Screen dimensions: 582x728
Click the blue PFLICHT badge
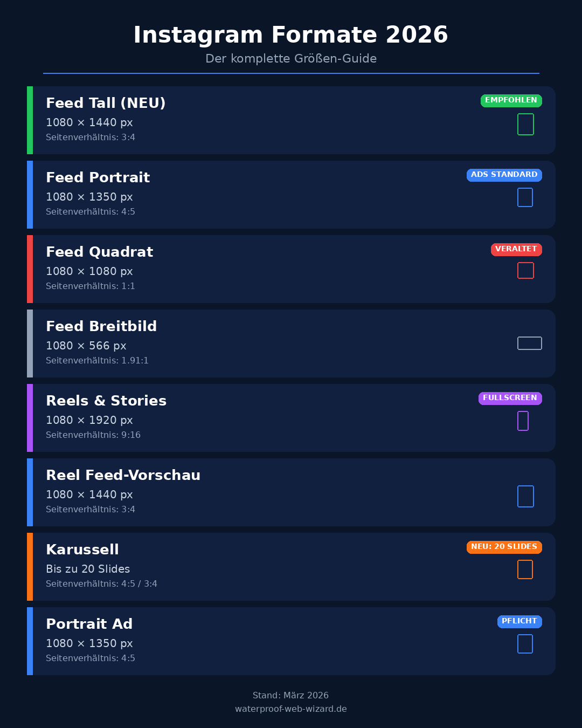[x=519, y=621]
